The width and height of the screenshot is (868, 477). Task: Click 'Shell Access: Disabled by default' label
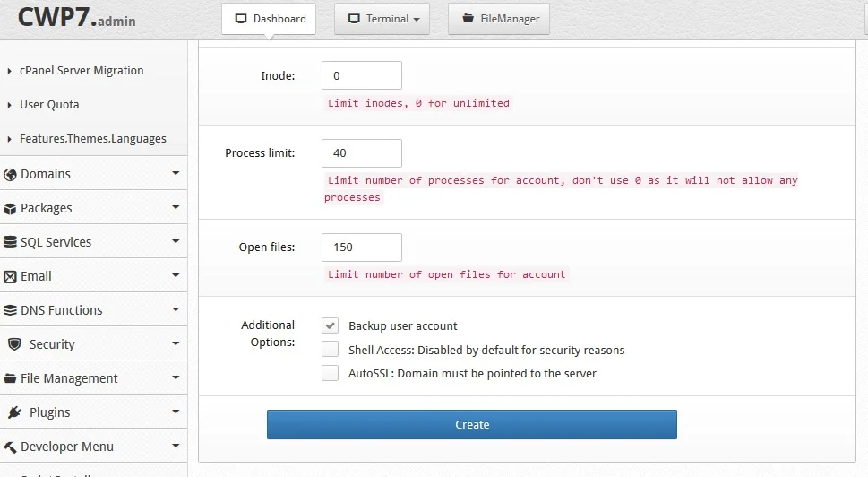tap(486, 351)
